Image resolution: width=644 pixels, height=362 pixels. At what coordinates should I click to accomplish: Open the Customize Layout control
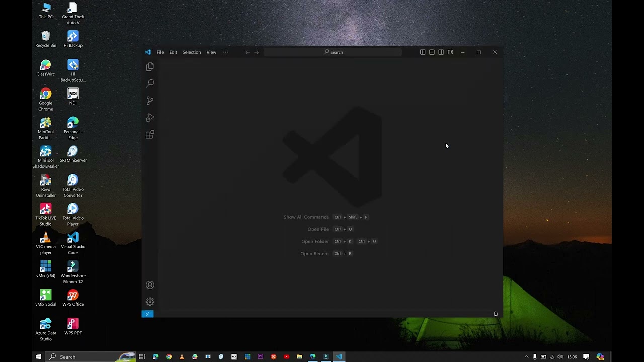pos(450,52)
